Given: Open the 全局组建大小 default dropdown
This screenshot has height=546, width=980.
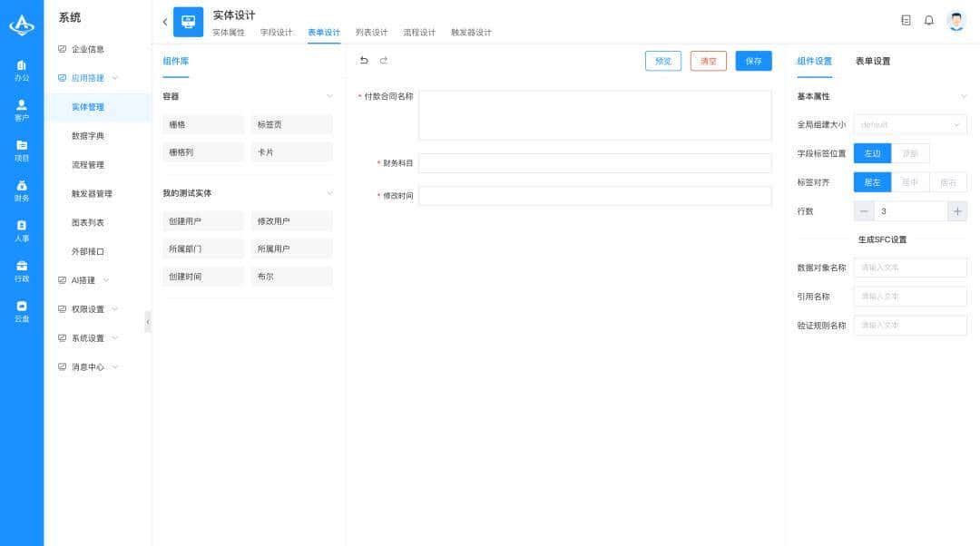Looking at the screenshot, I should pos(909,124).
